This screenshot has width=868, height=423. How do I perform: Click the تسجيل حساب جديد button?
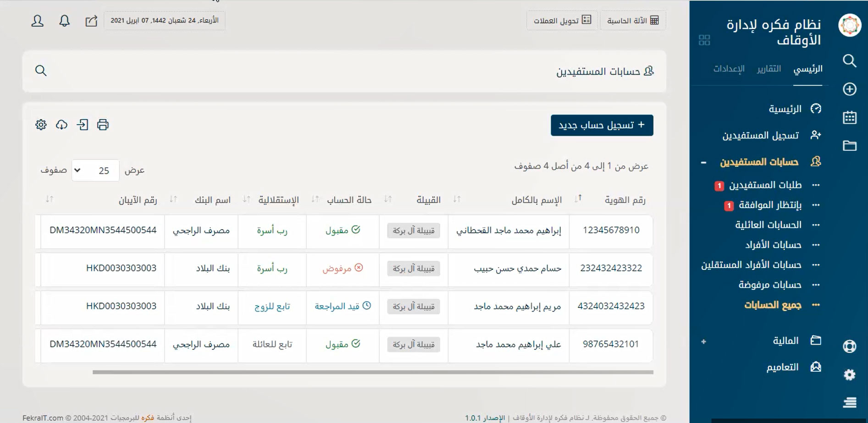click(602, 125)
